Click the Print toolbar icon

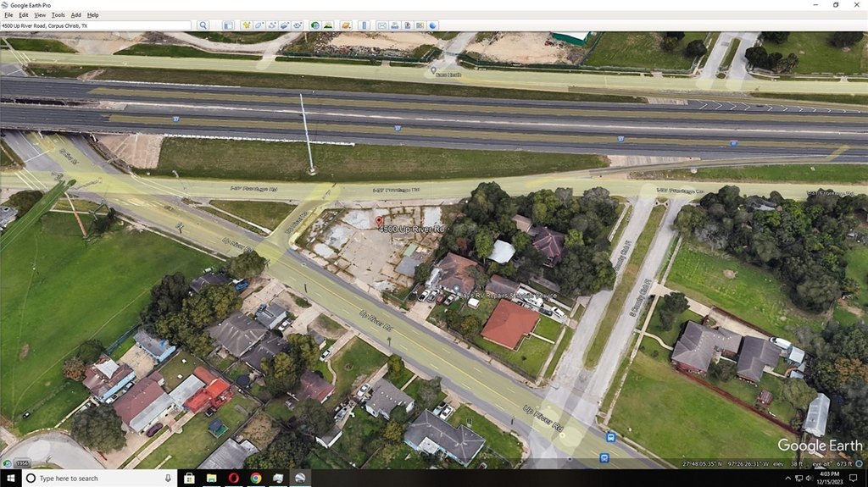coord(395,25)
